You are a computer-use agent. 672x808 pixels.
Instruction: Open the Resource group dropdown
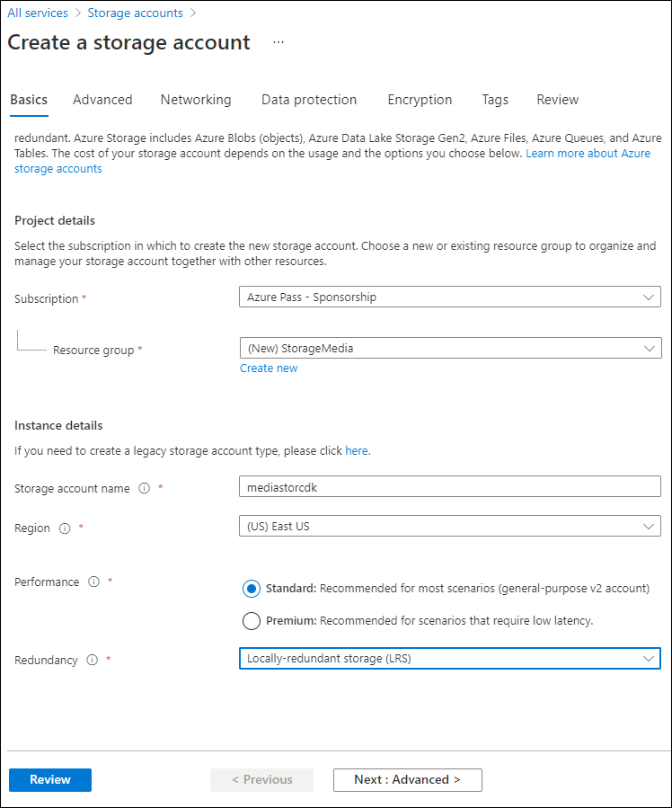point(449,348)
